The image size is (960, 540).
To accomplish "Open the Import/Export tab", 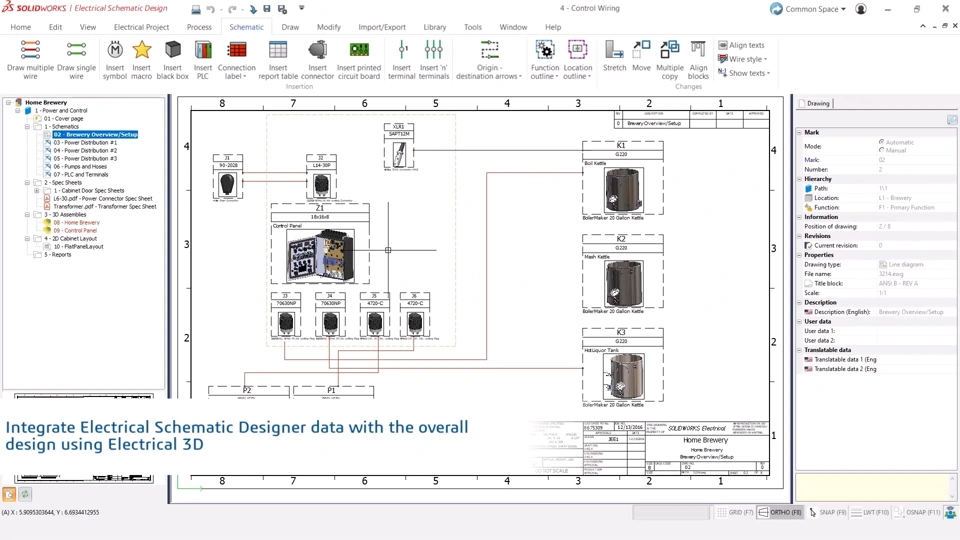I will click(382, 27).
